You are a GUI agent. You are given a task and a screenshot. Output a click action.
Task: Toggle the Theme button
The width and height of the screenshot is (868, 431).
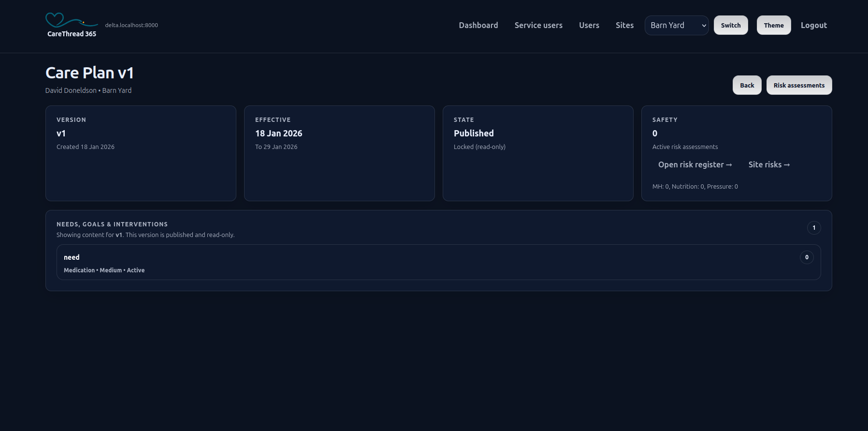(x=773, y=25)
